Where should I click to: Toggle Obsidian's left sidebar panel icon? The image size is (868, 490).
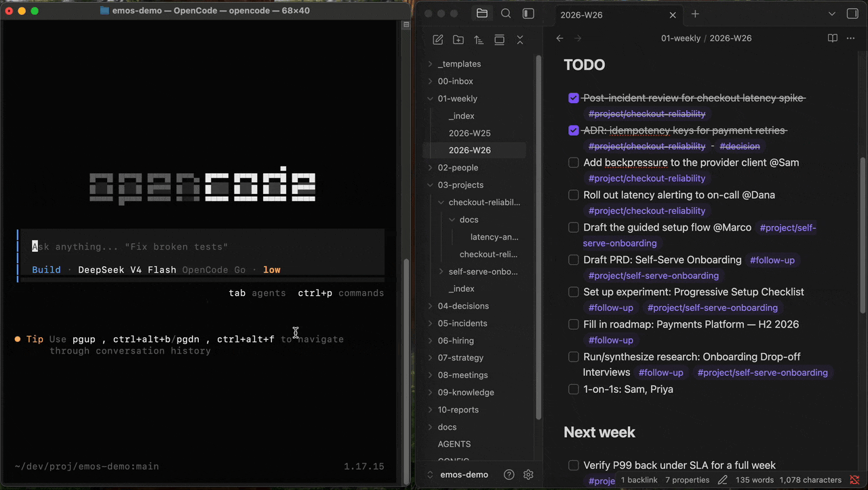pos(528,14)
